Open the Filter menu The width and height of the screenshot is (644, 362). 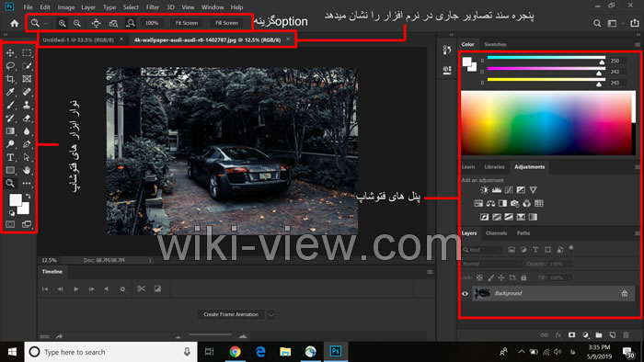pyautogui.click(x=153, y=7)
